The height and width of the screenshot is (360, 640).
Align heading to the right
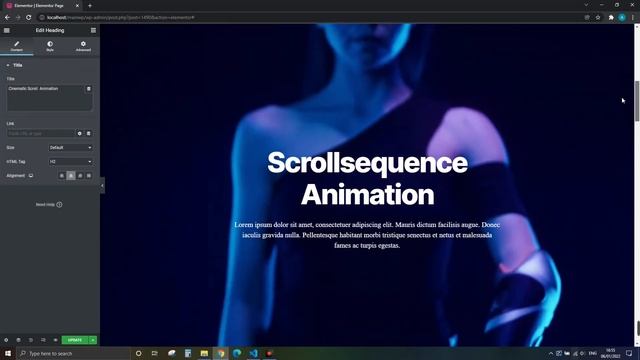point(80,176)
